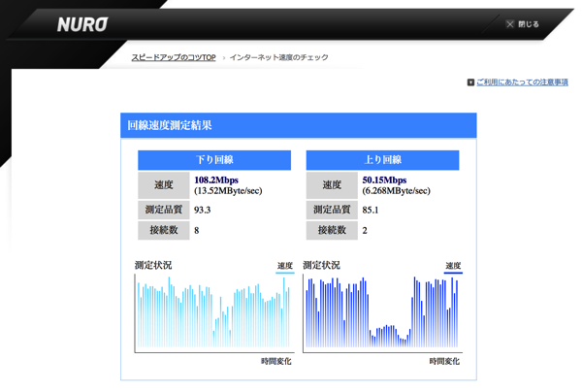Click the download 測定品質 label cell
Screen dimensions: 582x392
(163, 210)
